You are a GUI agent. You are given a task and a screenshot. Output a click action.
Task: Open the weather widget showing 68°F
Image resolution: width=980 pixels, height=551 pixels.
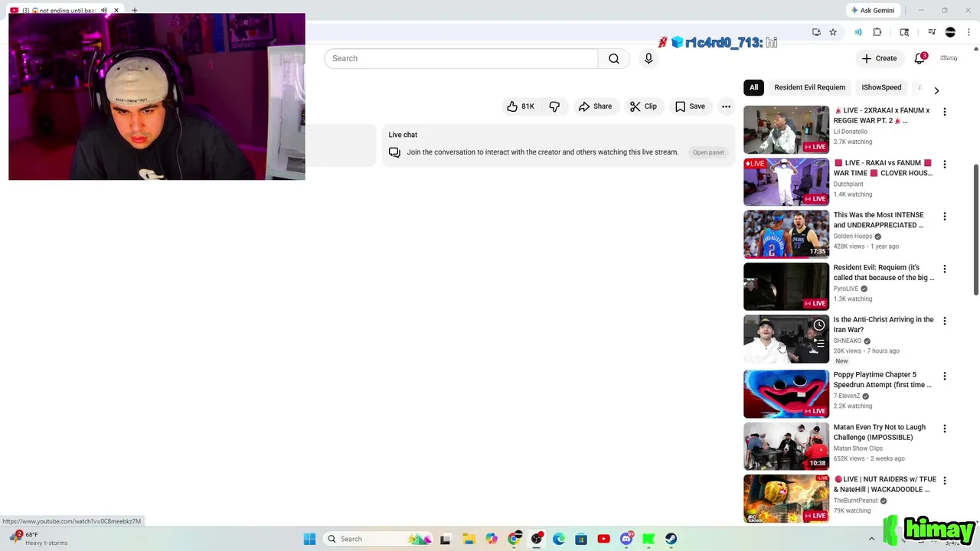[40, 539]
